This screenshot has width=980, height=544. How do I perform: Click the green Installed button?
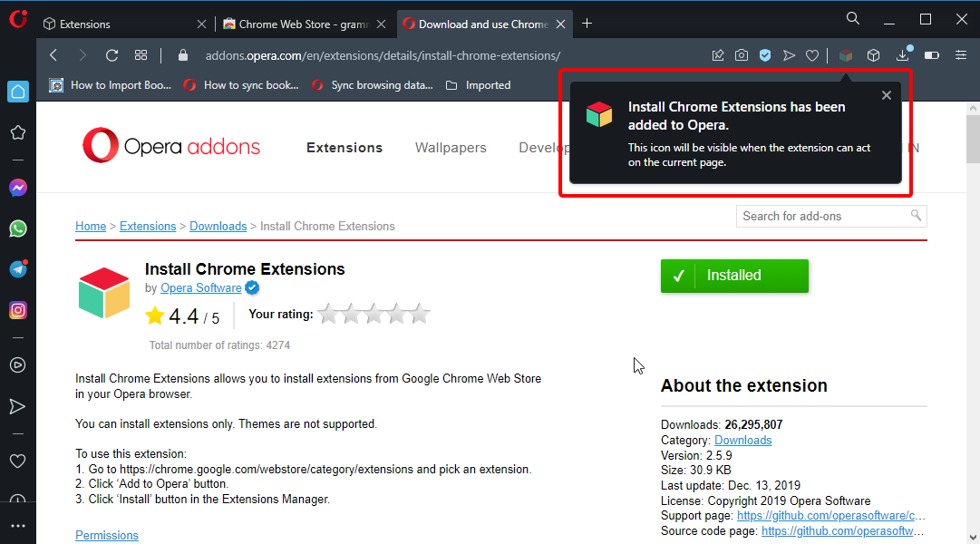pyautogui.click(x=734, y=276)
